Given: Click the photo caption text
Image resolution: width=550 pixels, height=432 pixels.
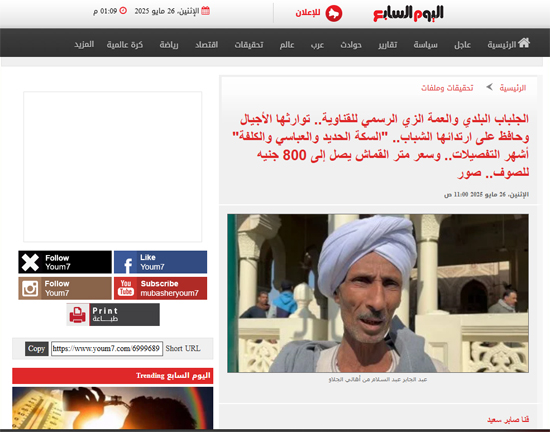Looking at the screenshot, I should pyautogui.click(x=378, y=379).
